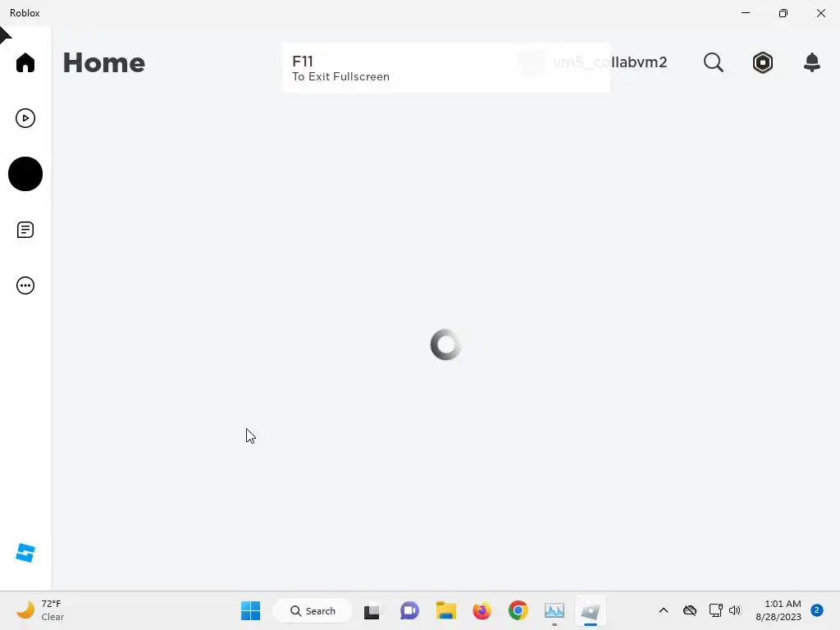
Task: Close the Roblox window
Action: click(x=820, y=13)
